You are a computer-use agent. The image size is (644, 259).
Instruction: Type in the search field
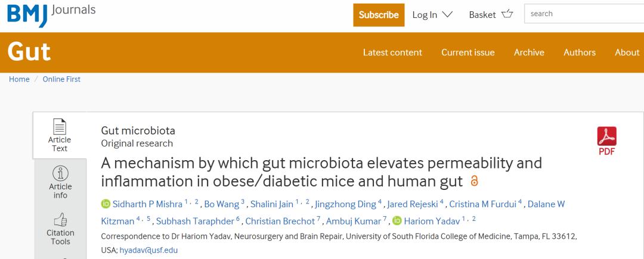pyautogui.click(x=583, y=14)
